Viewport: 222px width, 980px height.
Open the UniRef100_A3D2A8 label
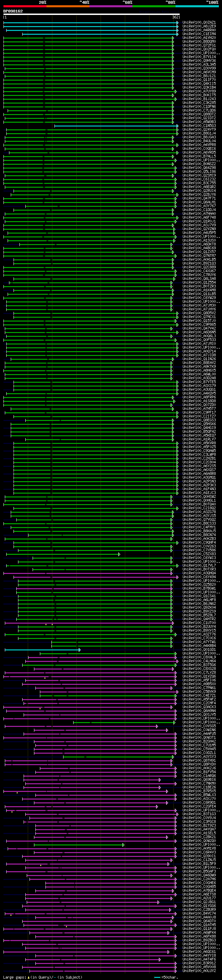[x=199, y=378]
